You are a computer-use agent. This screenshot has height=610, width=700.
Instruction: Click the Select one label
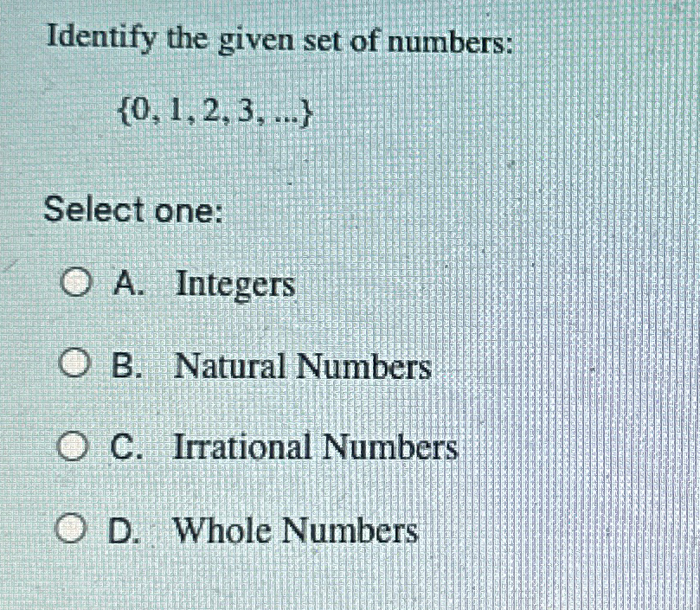tap(128, 211)
